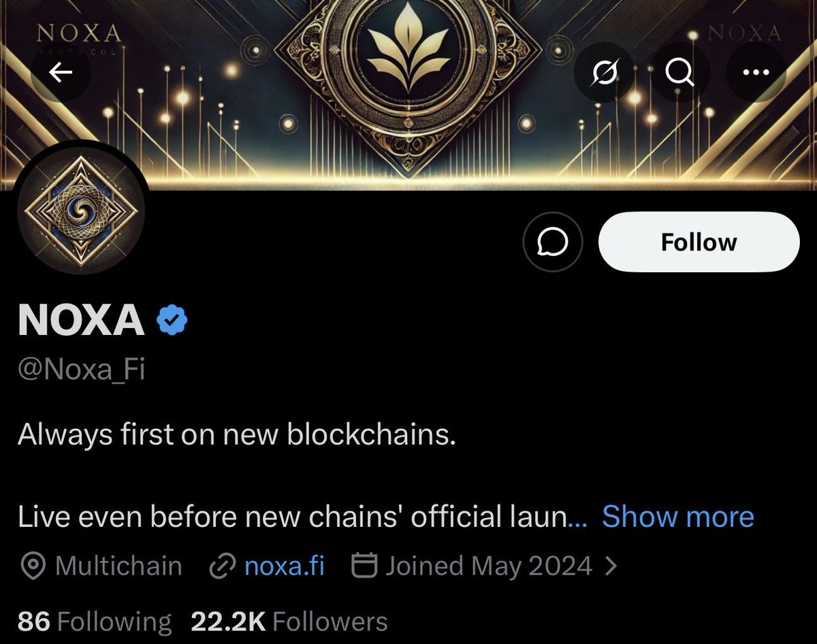Screen dimensions: 817x644
Task: Tap the location pin icon by Multichain
Action: (33, 566)
